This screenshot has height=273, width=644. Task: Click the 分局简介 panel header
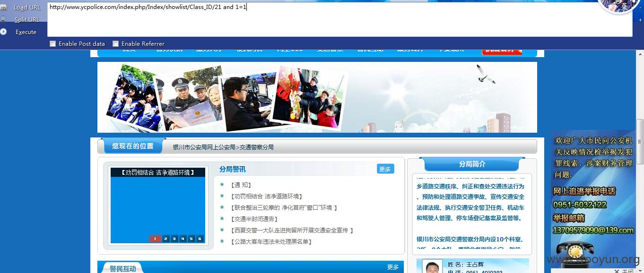pyautogui.click(x=472, y=164)
